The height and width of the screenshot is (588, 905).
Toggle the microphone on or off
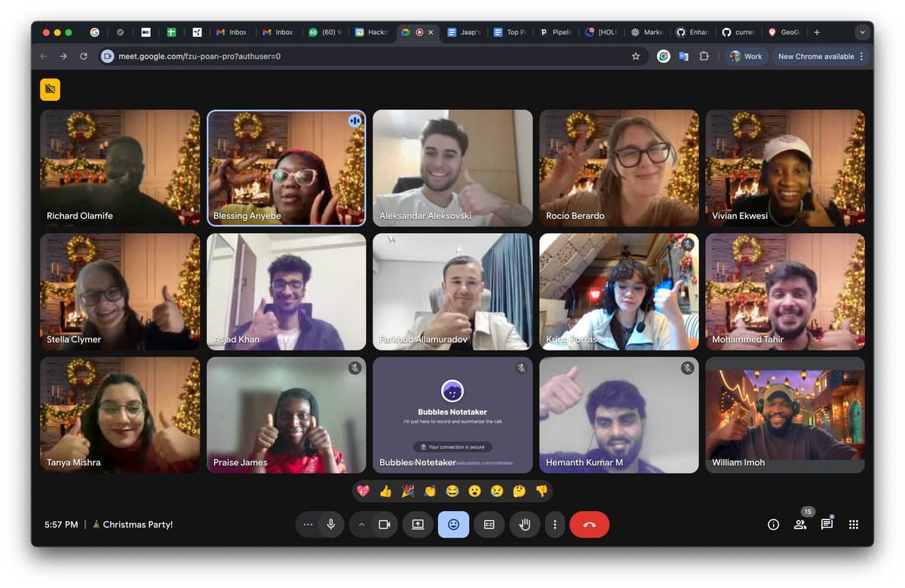click(x=330, y=525)
